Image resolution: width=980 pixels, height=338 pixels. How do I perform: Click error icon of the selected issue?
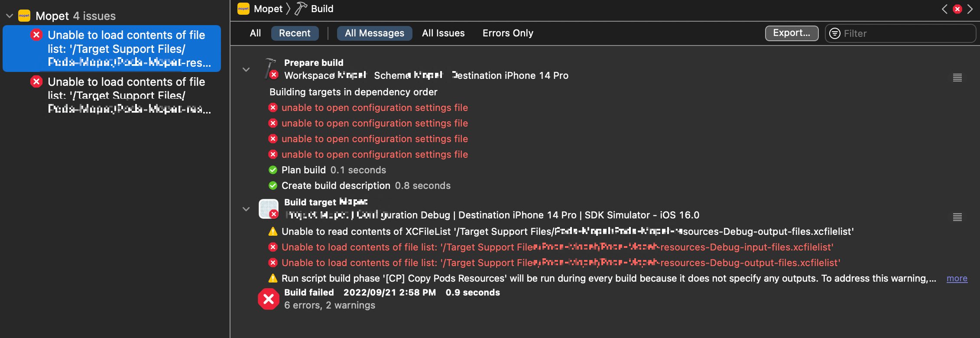pyautogui.click(x=36, y=35)
